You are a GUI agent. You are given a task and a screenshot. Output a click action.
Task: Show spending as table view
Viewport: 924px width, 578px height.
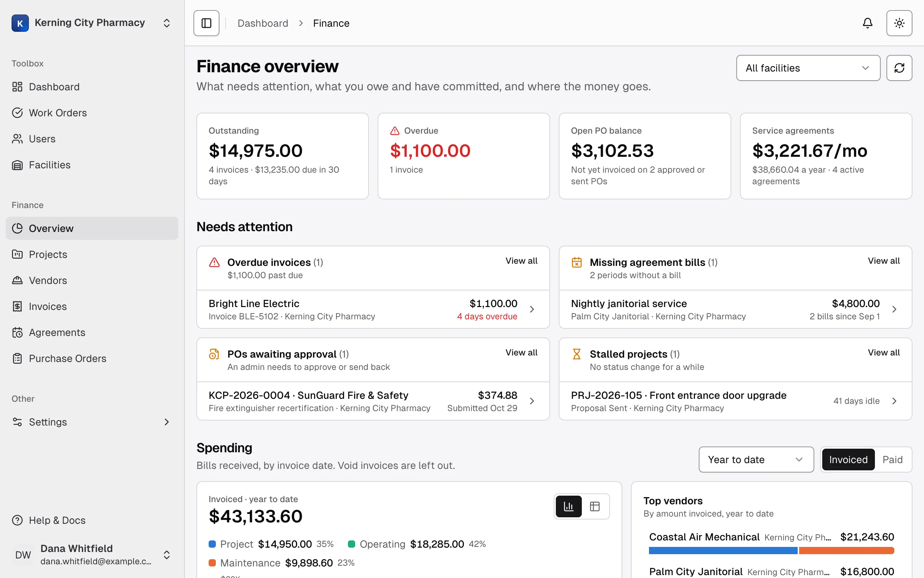point(594,506)
